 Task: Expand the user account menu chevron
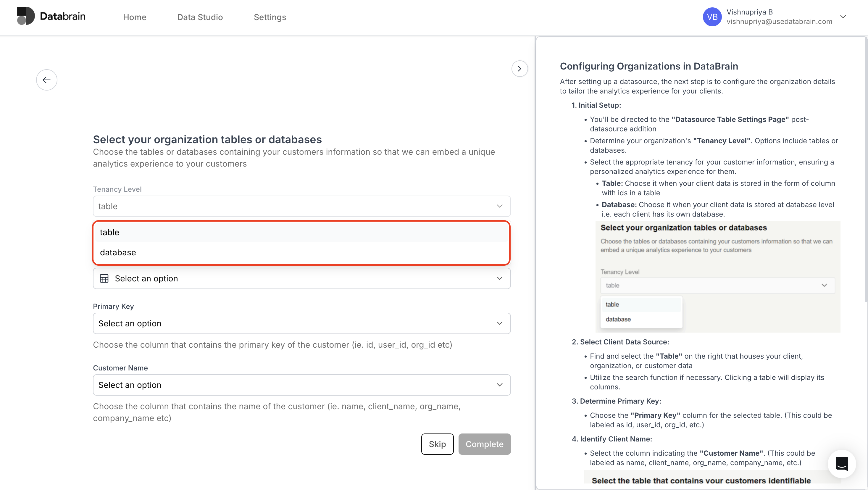click(843, 17)
